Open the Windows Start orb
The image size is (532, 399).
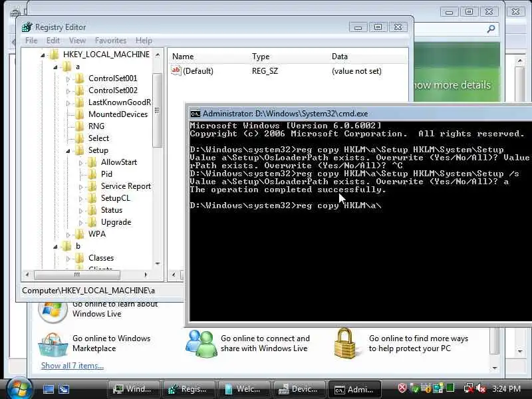tap(19, 388)
